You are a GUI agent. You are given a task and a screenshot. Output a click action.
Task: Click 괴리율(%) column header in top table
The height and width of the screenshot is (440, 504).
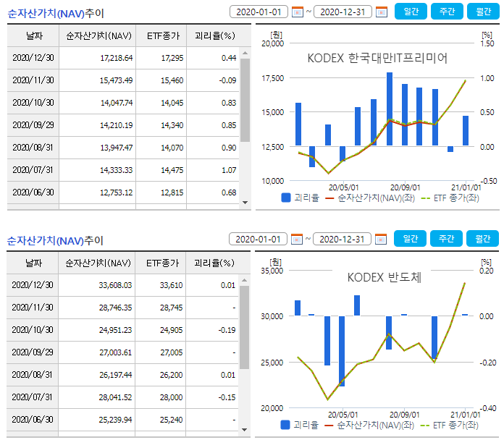(x=215, y=36)
